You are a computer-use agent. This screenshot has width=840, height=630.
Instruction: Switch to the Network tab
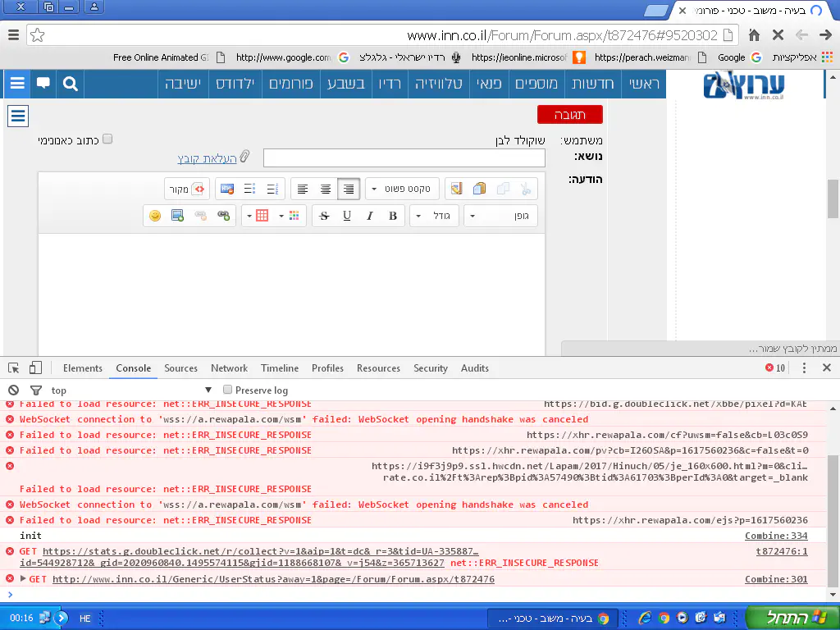[229, 368]
